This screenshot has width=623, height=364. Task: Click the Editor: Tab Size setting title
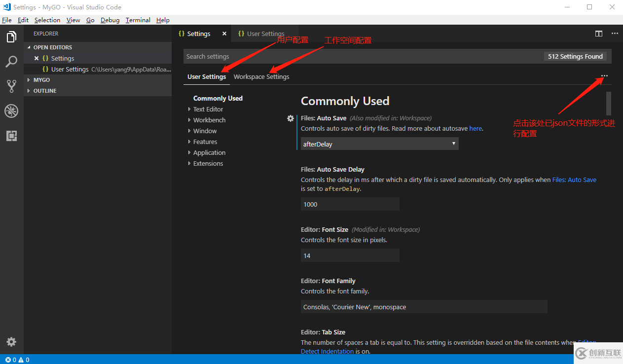(x=323, y=332)
